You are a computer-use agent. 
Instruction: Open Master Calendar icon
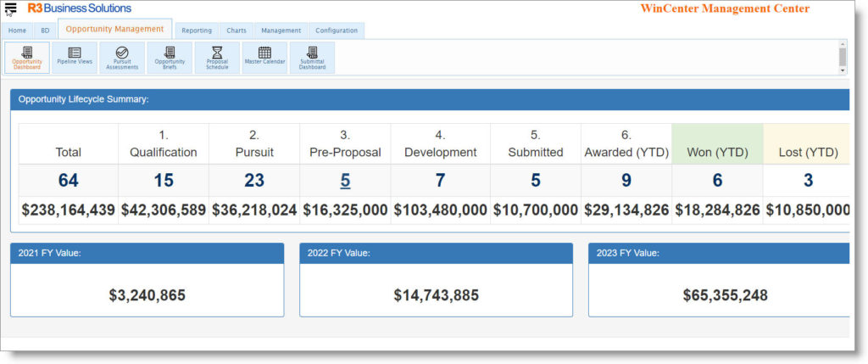[x=265, y=58]
